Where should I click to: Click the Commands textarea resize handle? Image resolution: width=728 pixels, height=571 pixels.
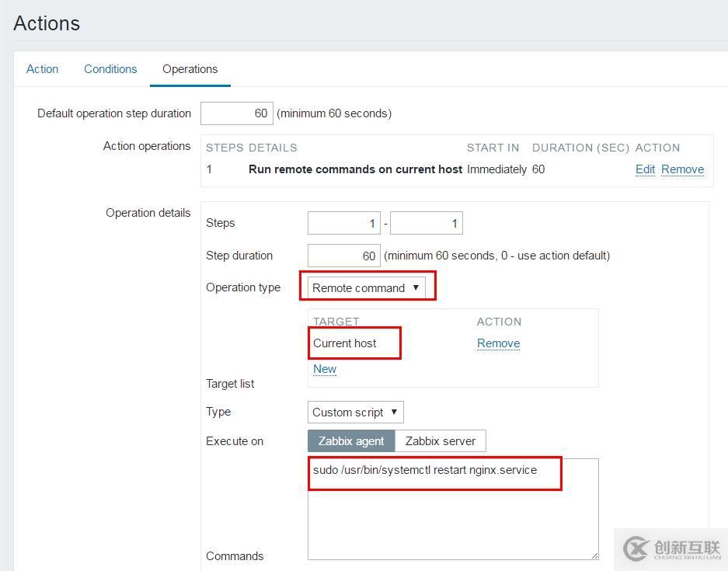click(x=594, y=555)
